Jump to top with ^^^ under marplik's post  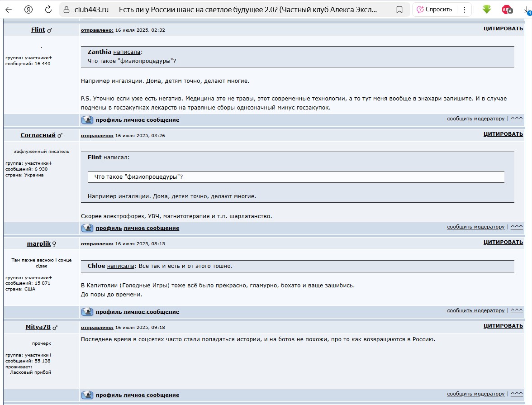click(517, 310)
